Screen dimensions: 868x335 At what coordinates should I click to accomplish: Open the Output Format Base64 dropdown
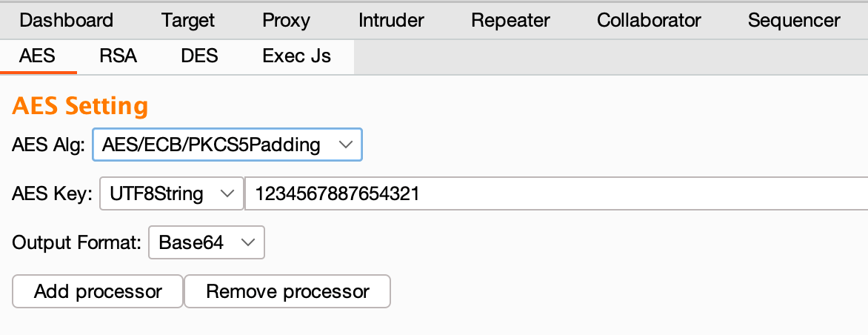pos(206,243)
